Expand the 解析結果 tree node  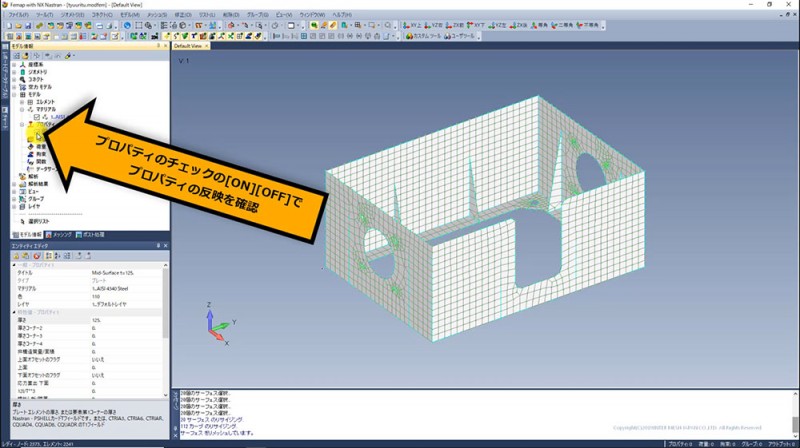point(14,184)
